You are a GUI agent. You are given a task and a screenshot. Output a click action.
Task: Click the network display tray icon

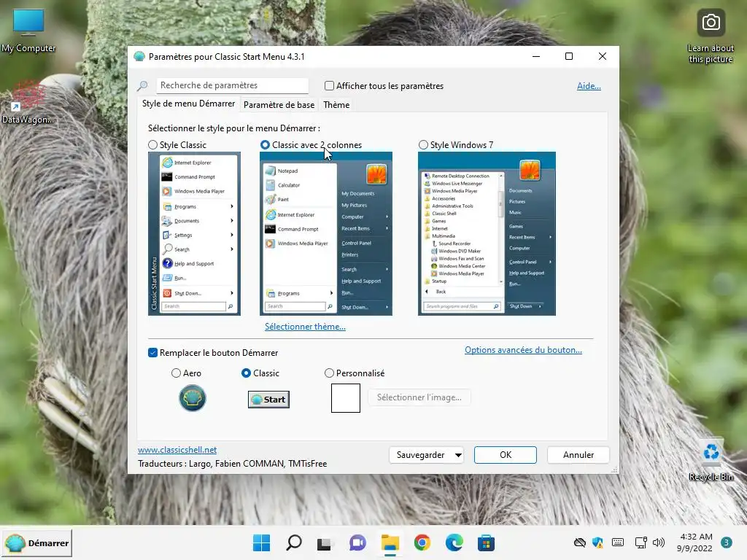tap(640, 542)
